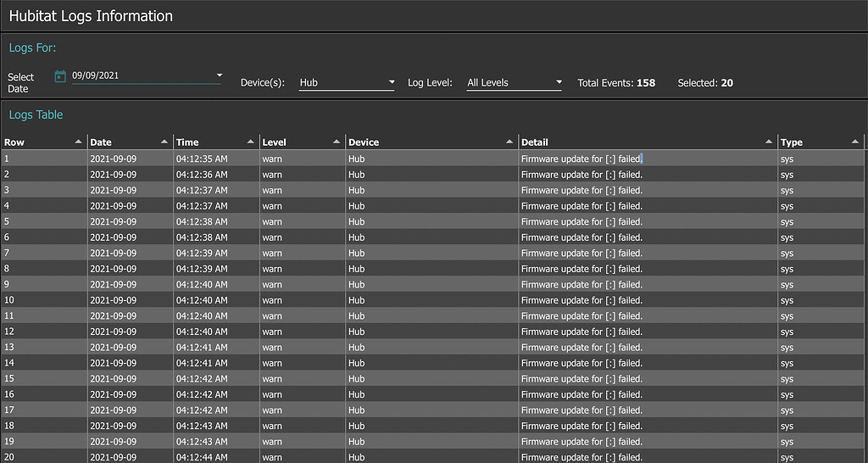Select time cell 04:12:35 AM in row 1
Viewport: 868px width, 463px height.
tap(216, 159)
